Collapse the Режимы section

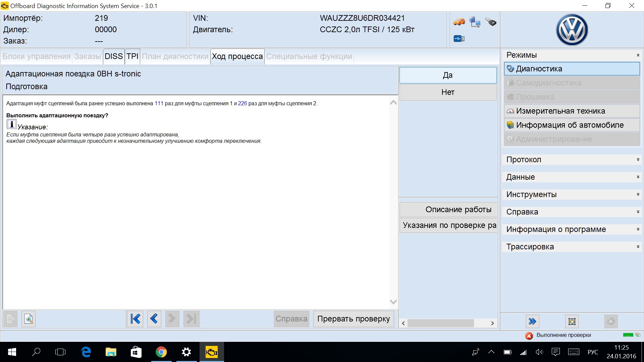click(x=638, y=55)
